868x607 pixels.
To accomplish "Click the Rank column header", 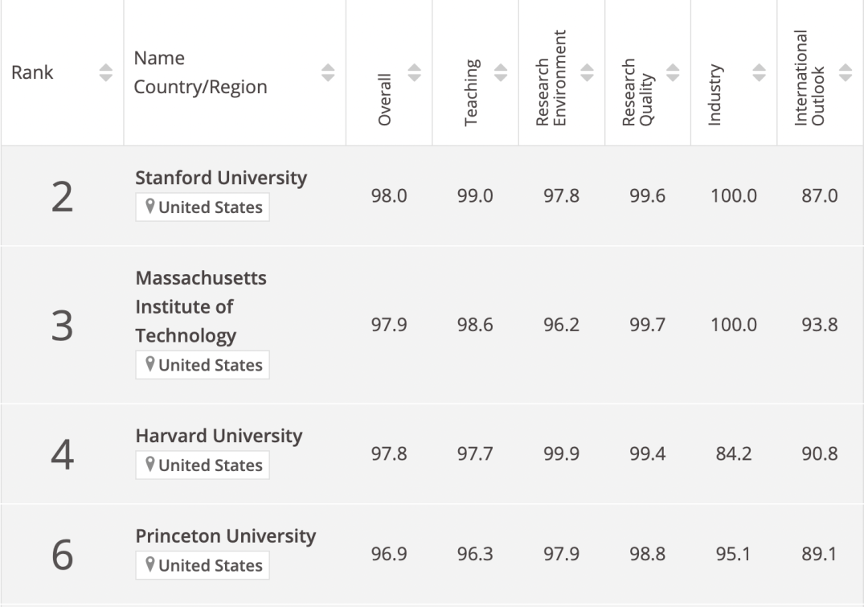I will pos(32,72).
